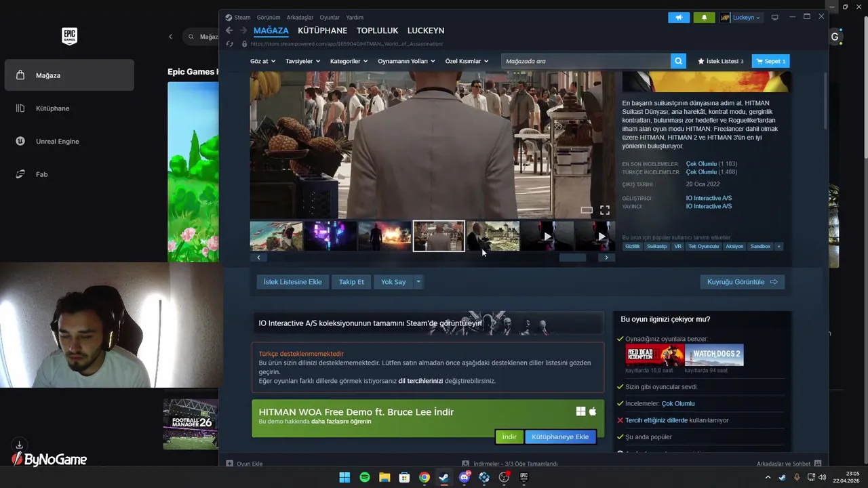Click green İndir demo button
This screenshot has height=488, width=868.
pyautogui.click(x=509, y=437)
